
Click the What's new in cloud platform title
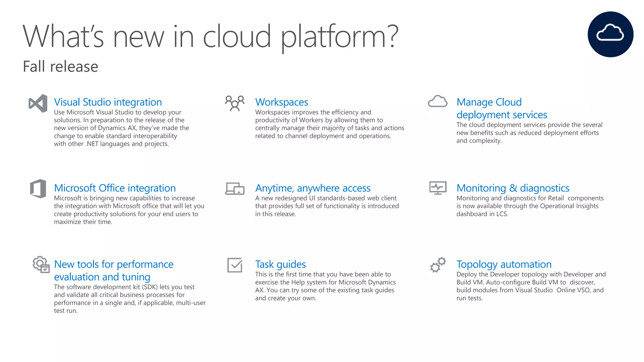210,37
